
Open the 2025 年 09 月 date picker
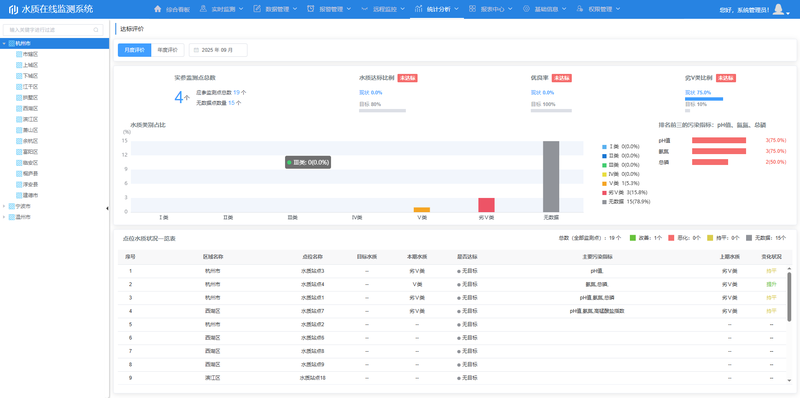218,50
